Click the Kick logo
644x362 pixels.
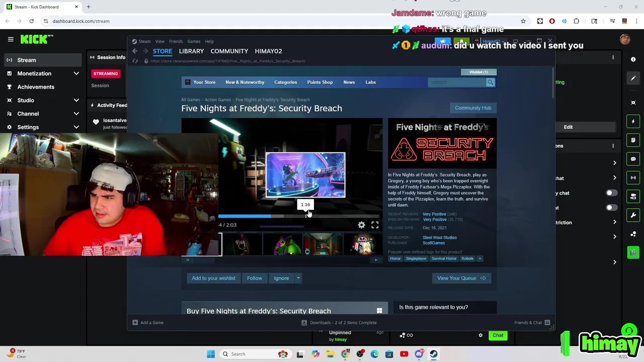click(x=37, y=39)
